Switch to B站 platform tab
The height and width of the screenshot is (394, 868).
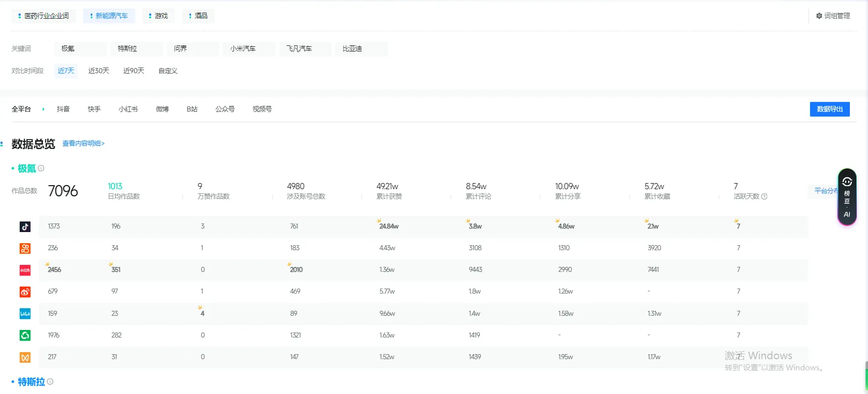(192, 109)
